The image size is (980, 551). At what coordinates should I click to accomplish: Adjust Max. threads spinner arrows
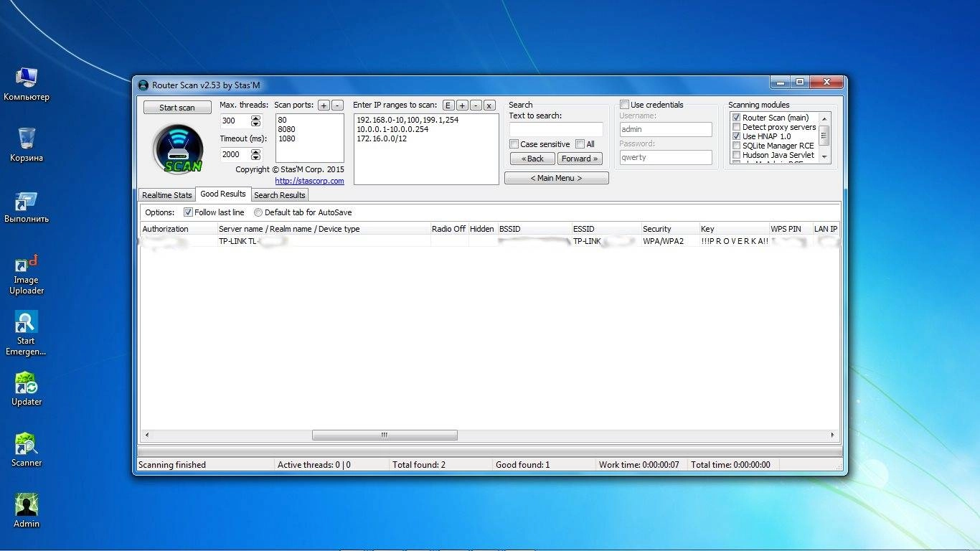point(255,121)
